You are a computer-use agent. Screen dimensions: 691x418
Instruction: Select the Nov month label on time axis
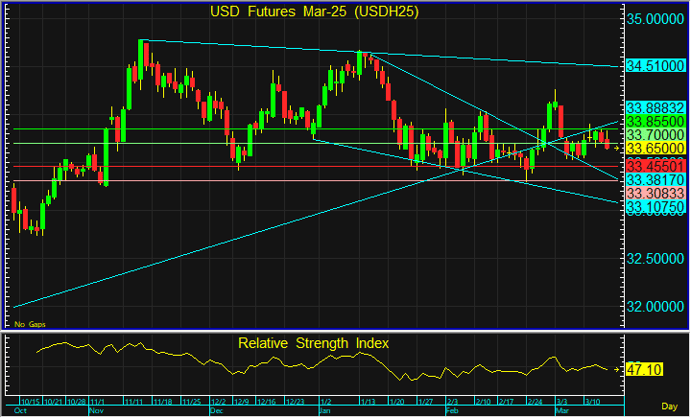[97, 411]
